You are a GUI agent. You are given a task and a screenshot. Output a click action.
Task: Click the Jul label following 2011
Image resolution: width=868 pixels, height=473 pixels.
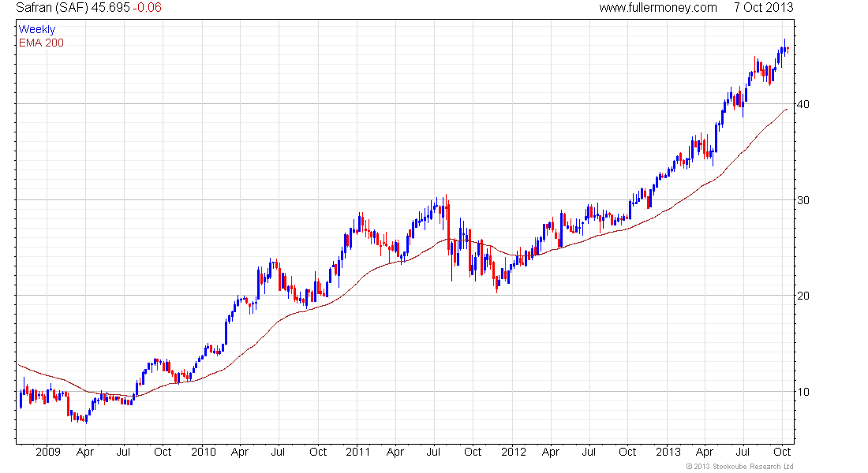pyautogui.click(x=433, y=452)
